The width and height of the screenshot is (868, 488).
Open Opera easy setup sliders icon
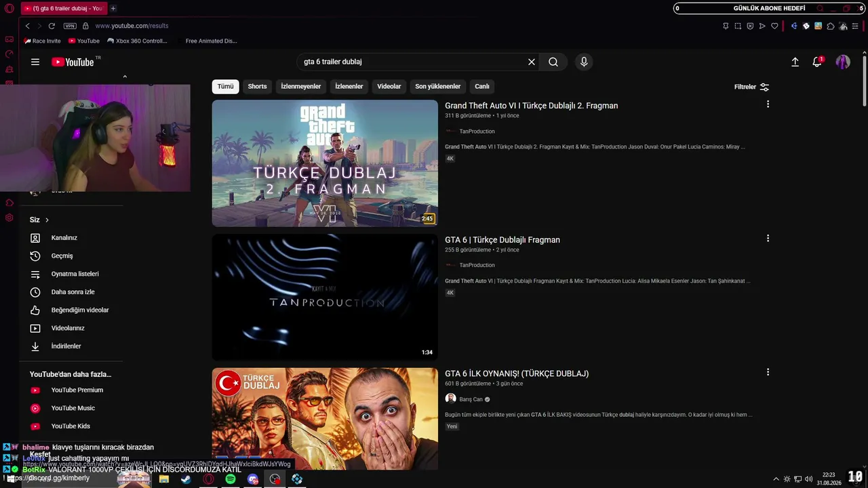855,26
